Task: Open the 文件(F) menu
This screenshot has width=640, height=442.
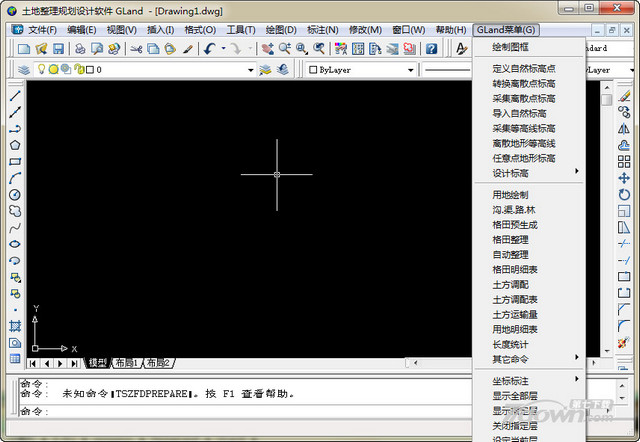Action: pyautogui.click(x=42, y=30)
